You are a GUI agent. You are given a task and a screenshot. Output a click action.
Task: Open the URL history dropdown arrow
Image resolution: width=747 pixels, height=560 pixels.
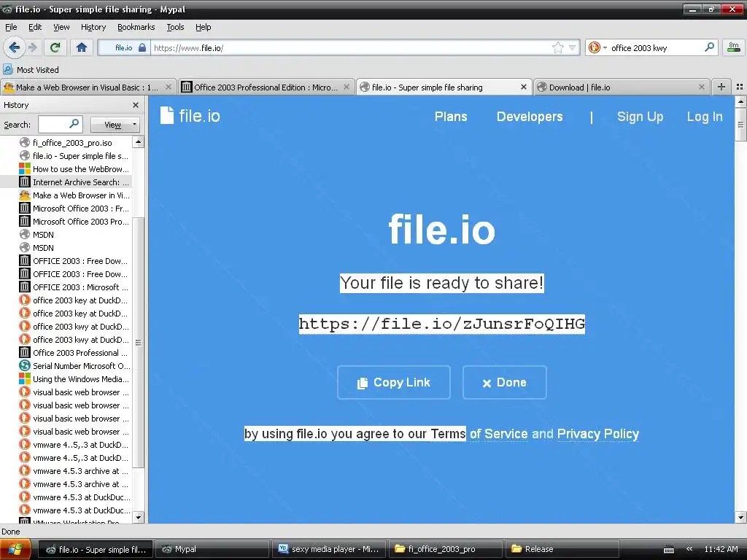(572, 47)
